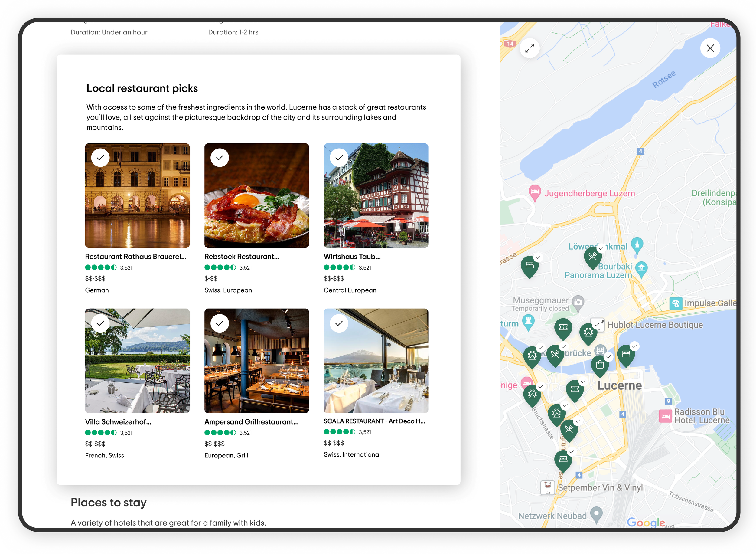Open the Ampersand Grillrestaurant title link
Image resolution: width=756 pixels, height=554 pixels.
pyautogui.click(x=251, y=422)
